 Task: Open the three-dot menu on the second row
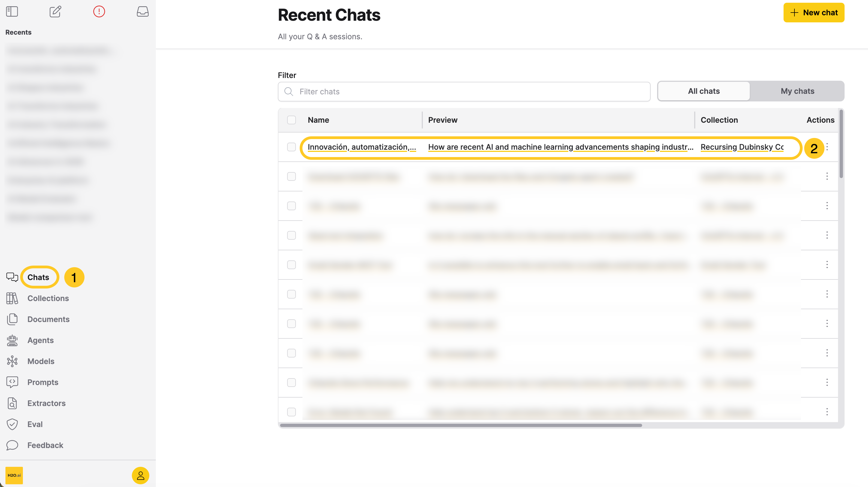pos(827,176)
